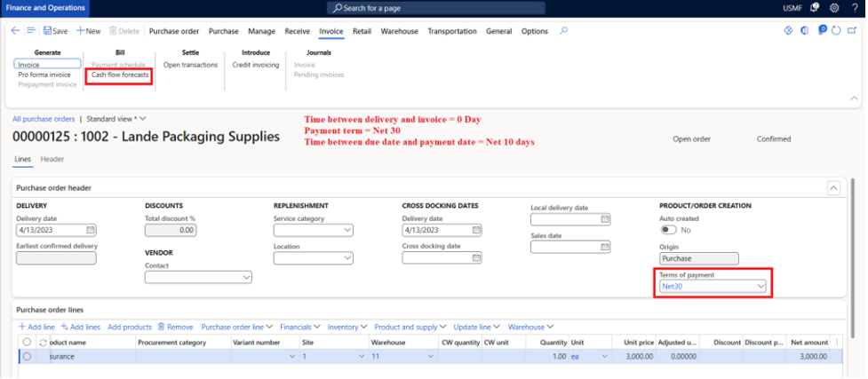Open calendar icon for Sales date
The width and height of the screenshot is (868, 379).
(x=605, y=247)
